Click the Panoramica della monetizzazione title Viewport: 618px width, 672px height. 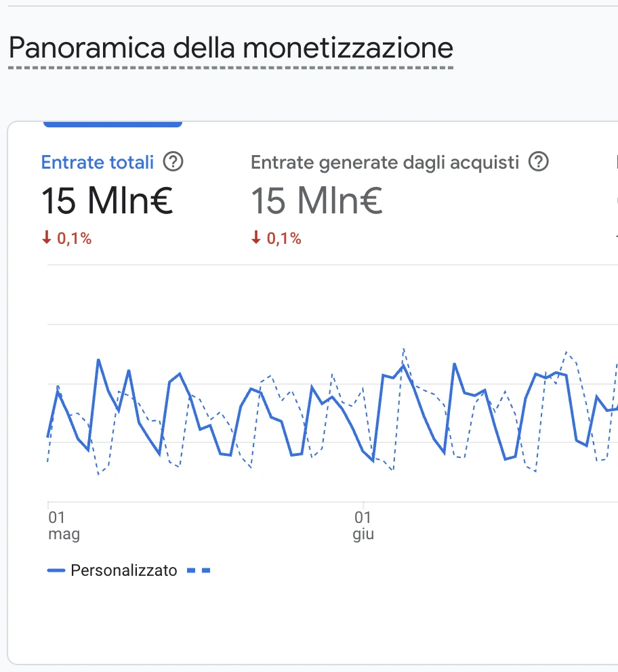click(x=230, y=48)
